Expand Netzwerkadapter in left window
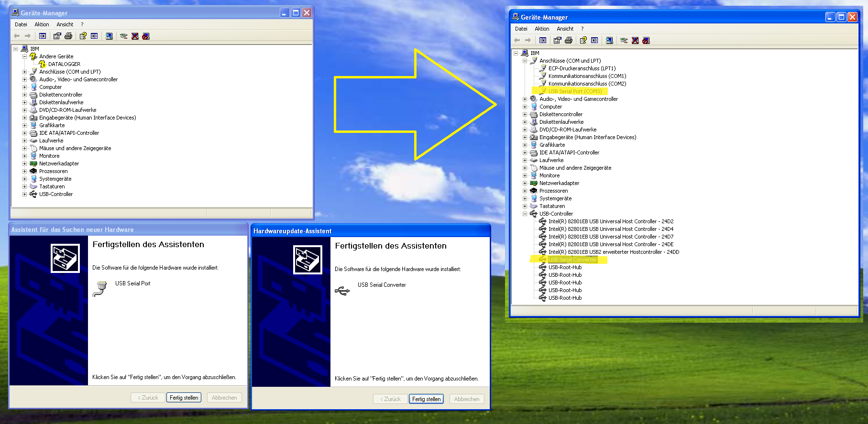Screen dimensions: 868x424 24,163
